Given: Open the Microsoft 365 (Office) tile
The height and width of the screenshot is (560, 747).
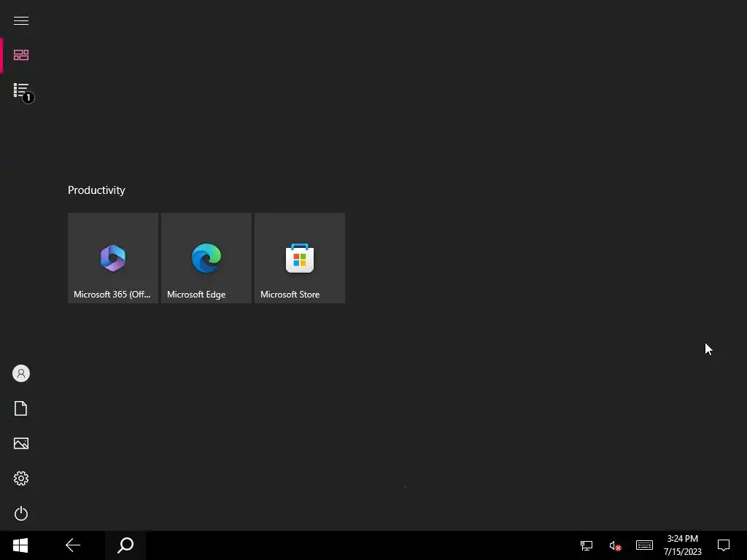Looking at the screenshot, I should 113,257.
